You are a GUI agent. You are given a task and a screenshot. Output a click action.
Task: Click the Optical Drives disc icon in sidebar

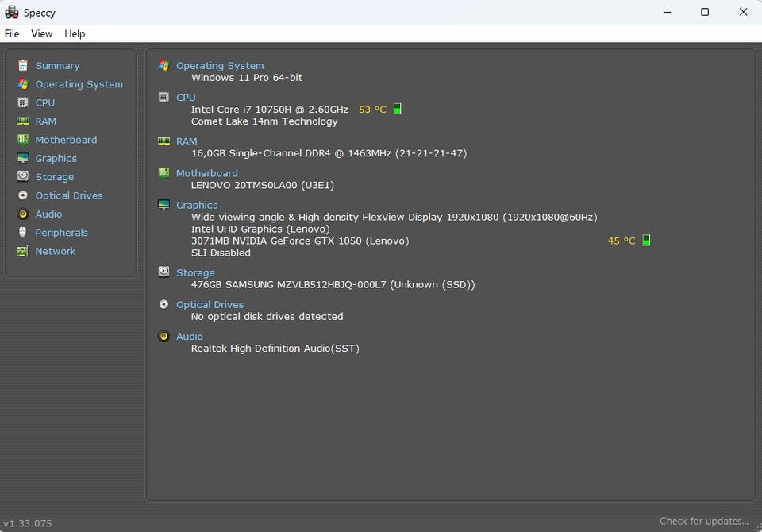(x=23, y=195)
